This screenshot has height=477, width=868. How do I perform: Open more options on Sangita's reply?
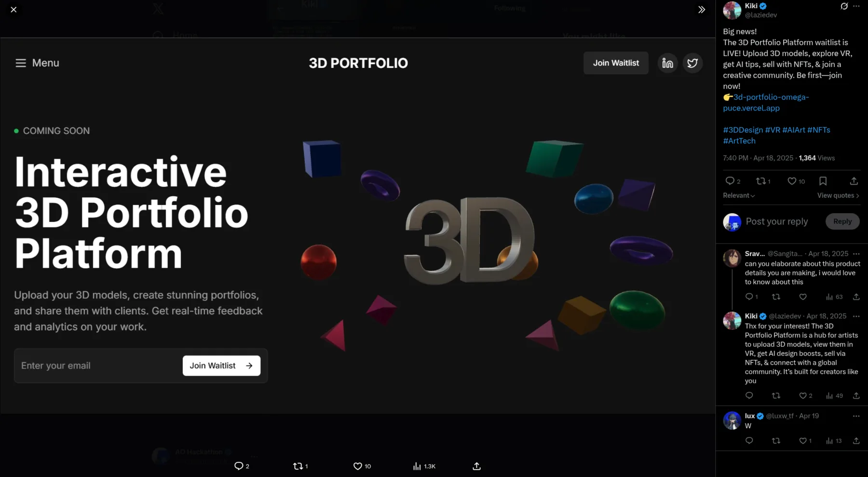pyautogui.click(x=856, y=254)
